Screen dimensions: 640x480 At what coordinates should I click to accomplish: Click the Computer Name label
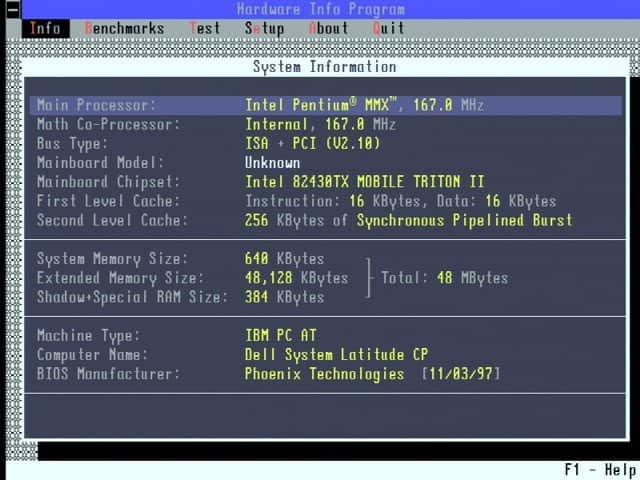tap(92, 355)
